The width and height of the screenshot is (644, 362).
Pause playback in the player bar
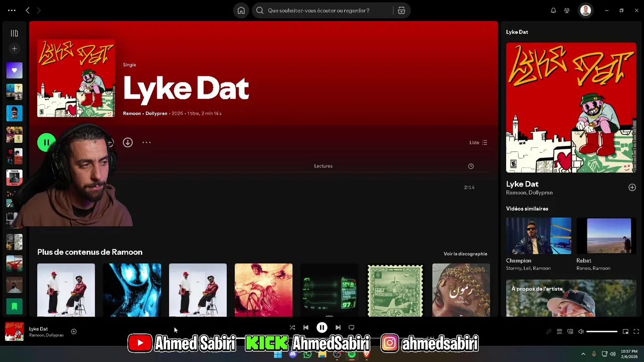pyautogui.click(x=322, y=327)
